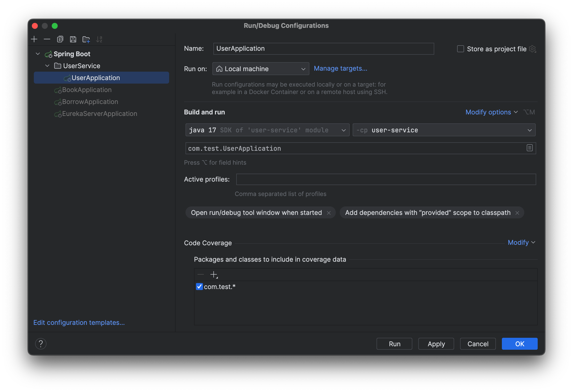This screenshot has width=573, height=392.
Task: Sort configurations alphabetically
Action: point(99,39)
